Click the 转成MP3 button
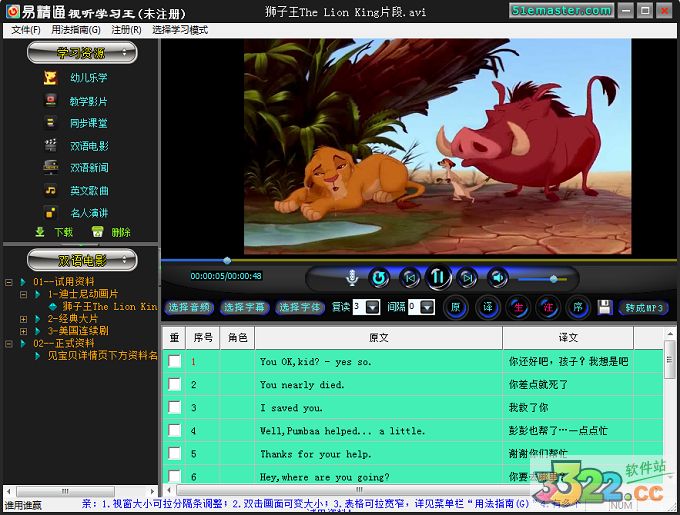The height and width of the screenshot is (515, 680). tap(644, 308)
